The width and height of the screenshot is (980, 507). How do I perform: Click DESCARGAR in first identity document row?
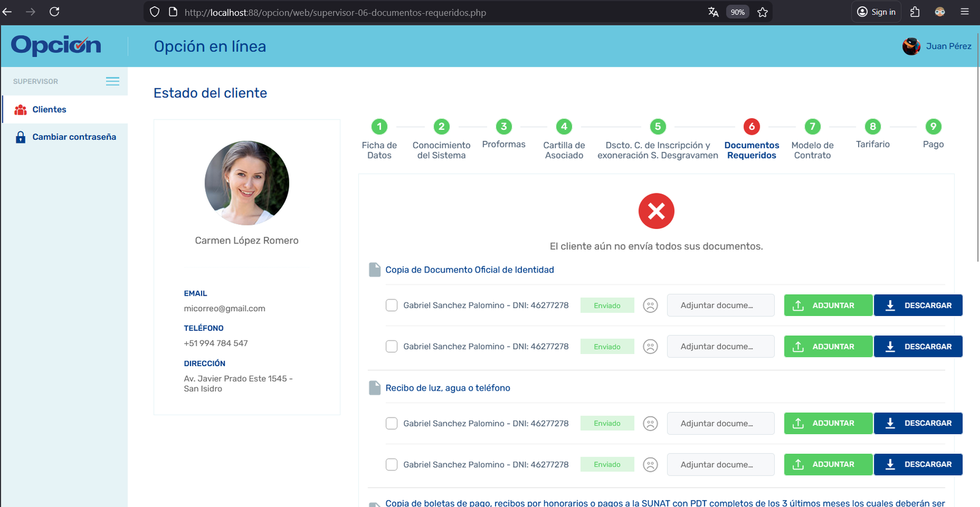click(918, 305)
